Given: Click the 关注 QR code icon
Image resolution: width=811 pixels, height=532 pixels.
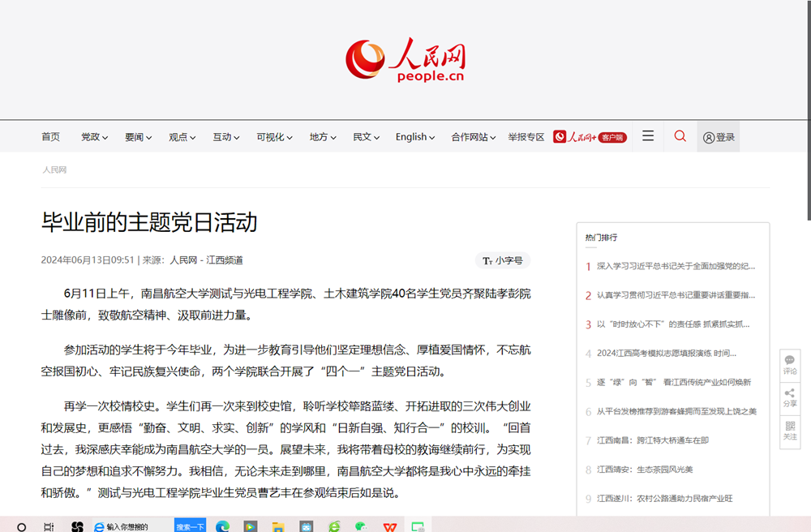Looking at the screenshot, I should pos(790,431).
